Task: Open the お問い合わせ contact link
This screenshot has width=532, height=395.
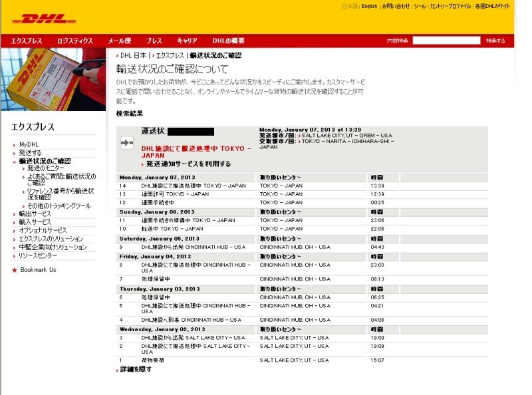Action: click(396, 6)
